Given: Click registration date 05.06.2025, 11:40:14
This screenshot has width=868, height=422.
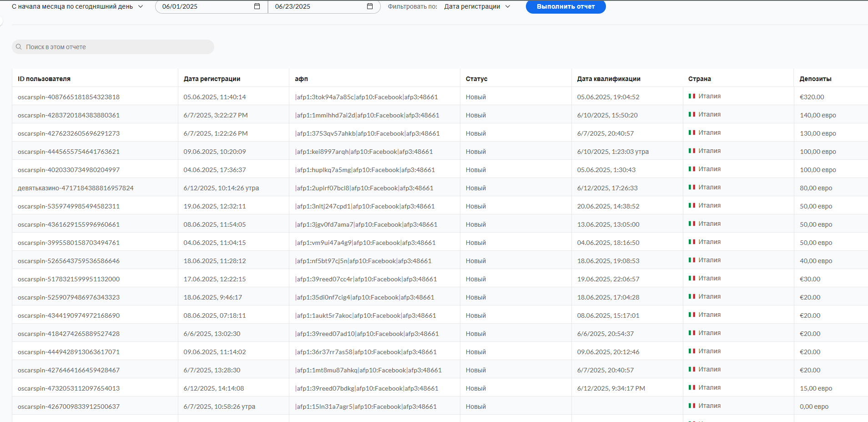Looking at the screenshot, I should (215, 97).
